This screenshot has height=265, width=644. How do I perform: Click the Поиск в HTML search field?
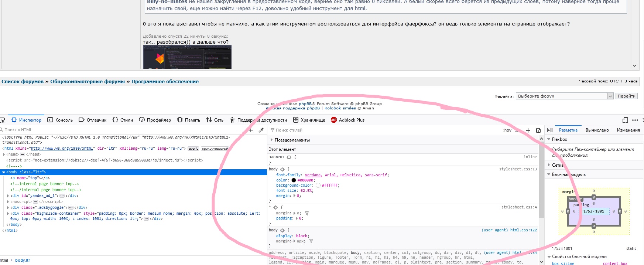coord(122,130)
